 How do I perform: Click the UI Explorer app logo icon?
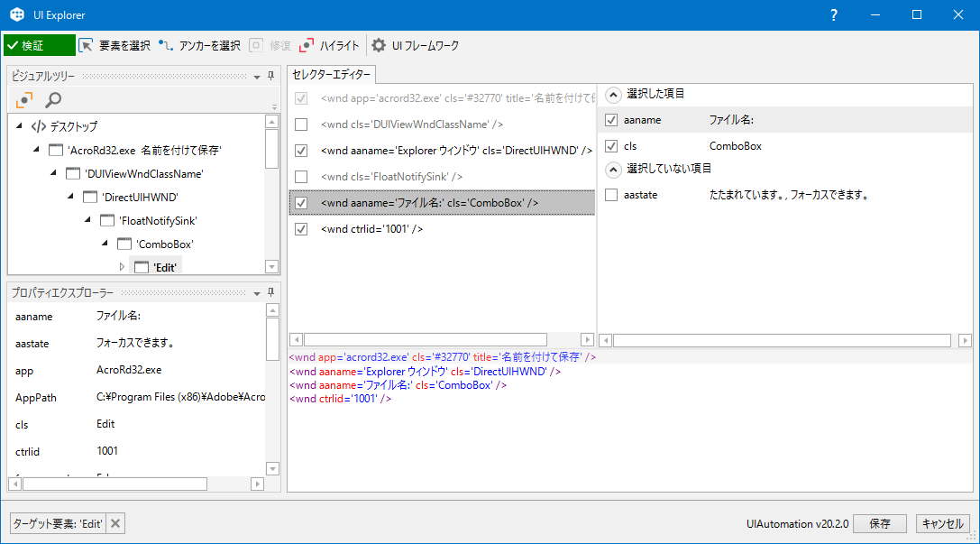pyautogui.click(x=17, y=14)
